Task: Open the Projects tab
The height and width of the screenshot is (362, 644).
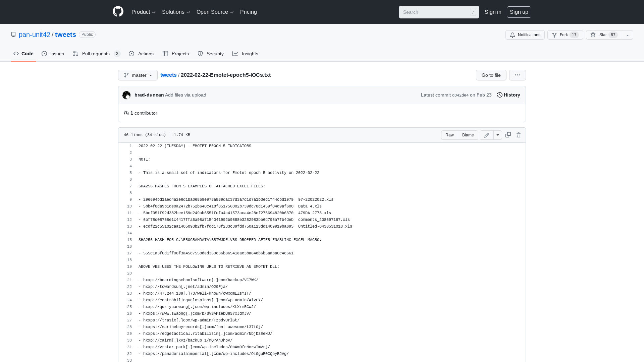Action: click(x=176, y=54)
